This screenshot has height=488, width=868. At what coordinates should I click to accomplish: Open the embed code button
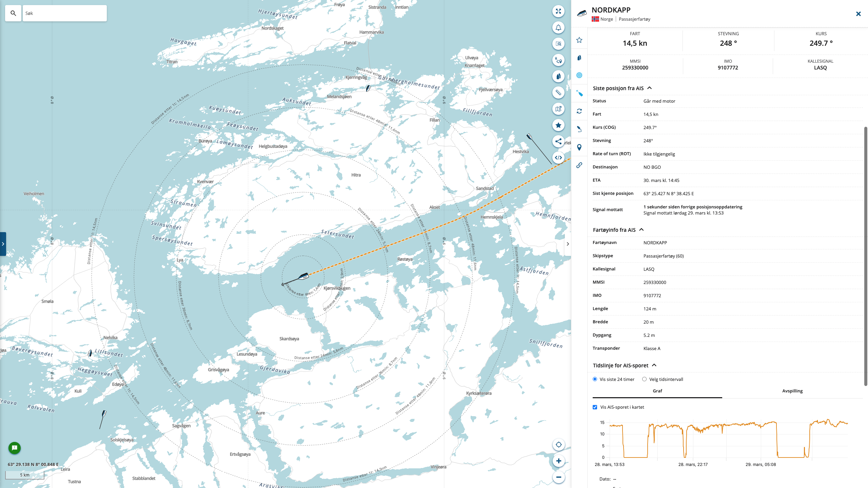558,158
